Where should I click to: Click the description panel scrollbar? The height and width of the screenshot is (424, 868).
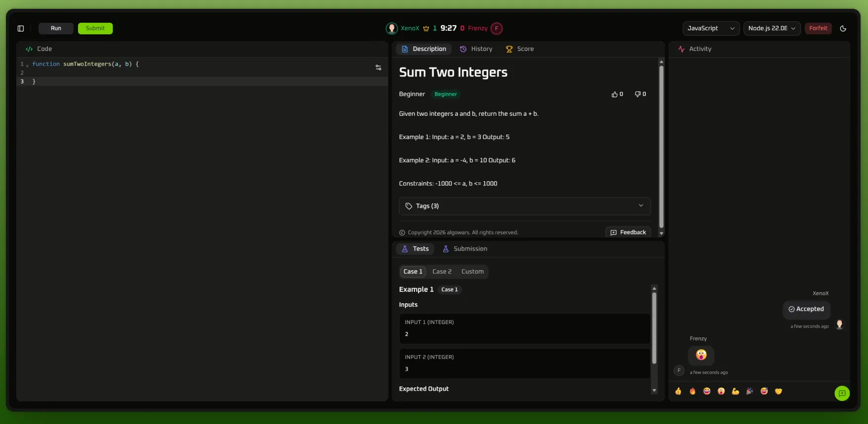pos(661,147)
